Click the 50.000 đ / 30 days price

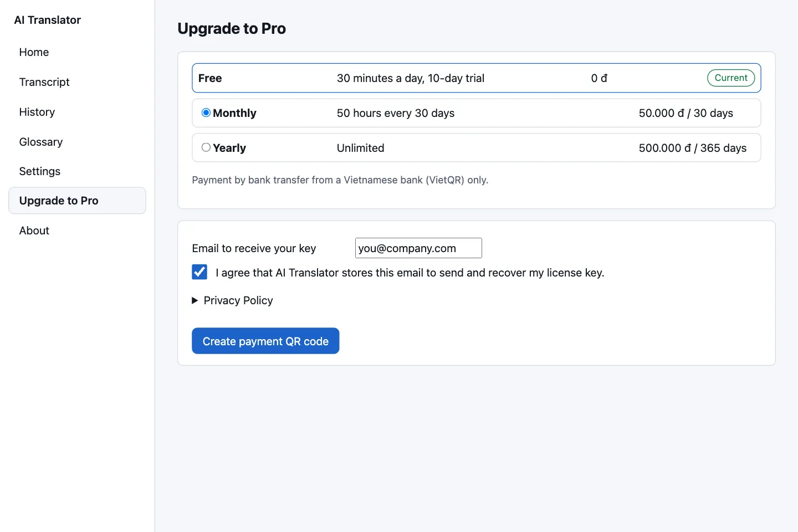pos(686,113)
